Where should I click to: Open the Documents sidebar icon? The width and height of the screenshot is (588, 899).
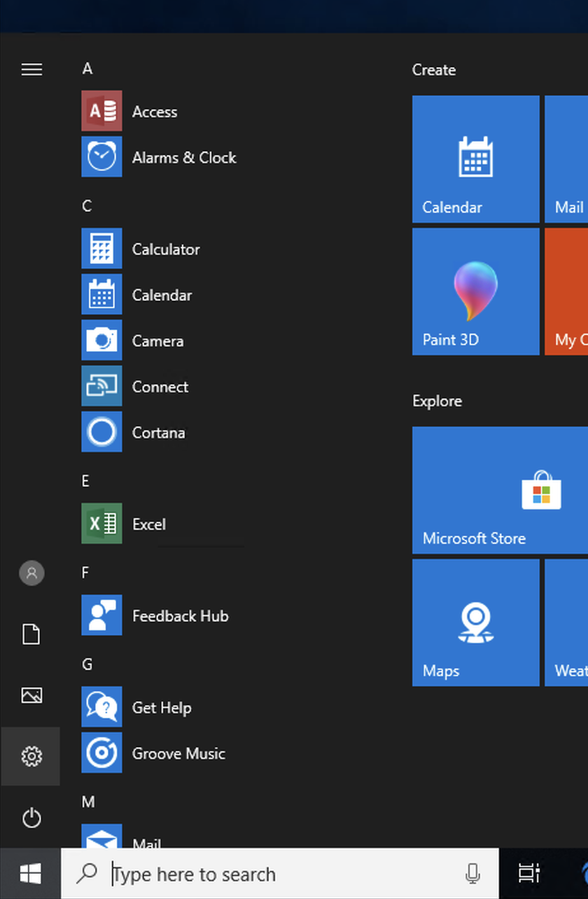[x=31, y=634]
